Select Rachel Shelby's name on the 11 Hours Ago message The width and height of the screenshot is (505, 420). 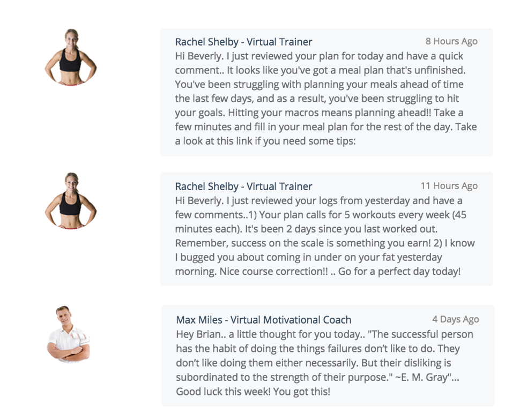(x=243, y=186)
